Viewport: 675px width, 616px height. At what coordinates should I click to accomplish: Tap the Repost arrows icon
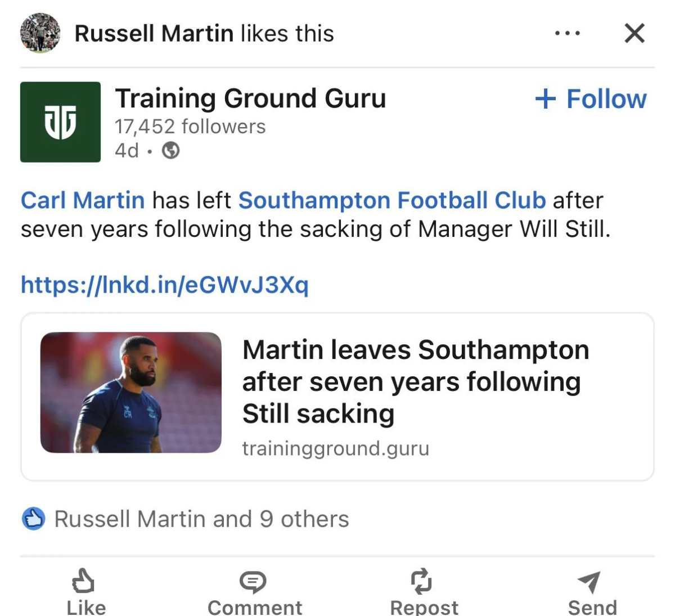point(421,581)
